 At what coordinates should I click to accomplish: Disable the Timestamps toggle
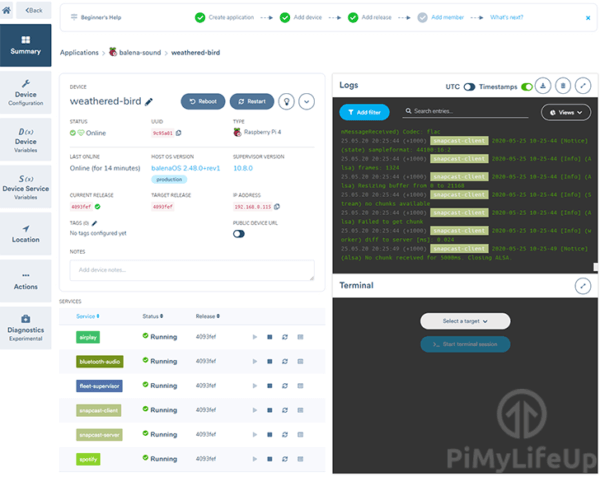[526, 87]
